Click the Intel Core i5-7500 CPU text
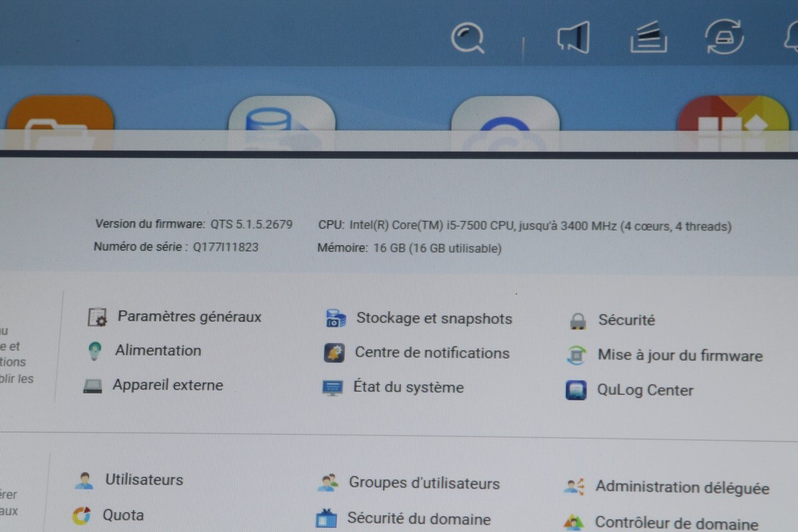Screen dimensions: 798x532 pos(540,226)
